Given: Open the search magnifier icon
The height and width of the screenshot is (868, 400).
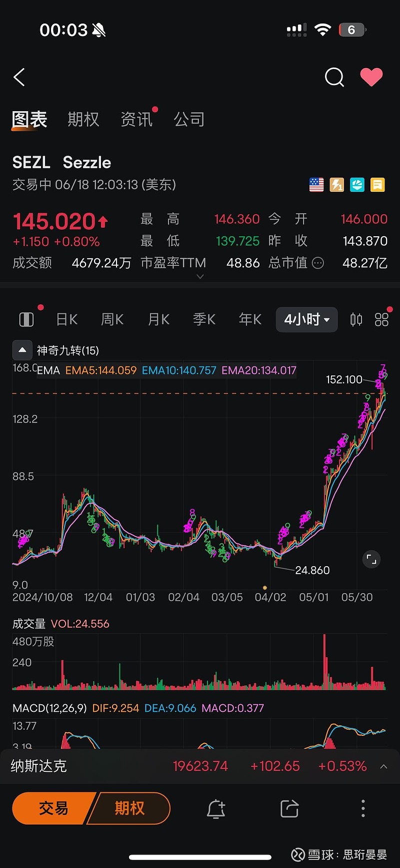Looking at the screenshot, I should (x=334, y=78).
